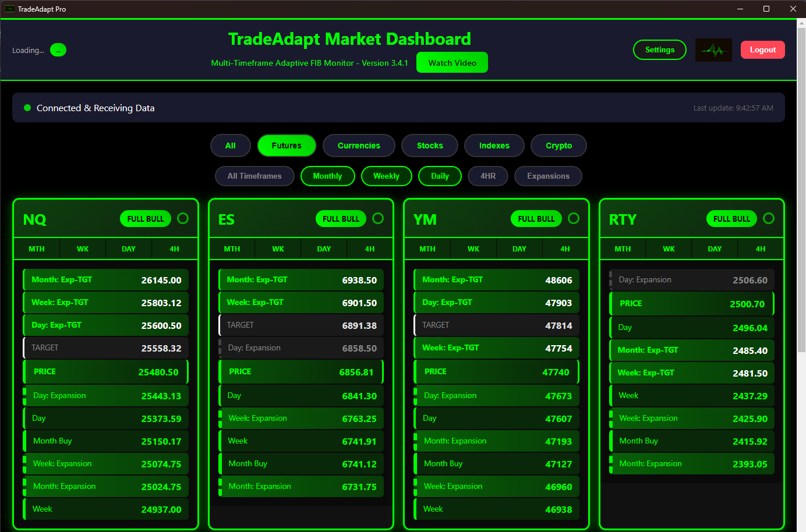This screenshot has width=806, height=532.
Task: Click the FULL BULL badge on the NQ panel
Action: coord(145,219)
